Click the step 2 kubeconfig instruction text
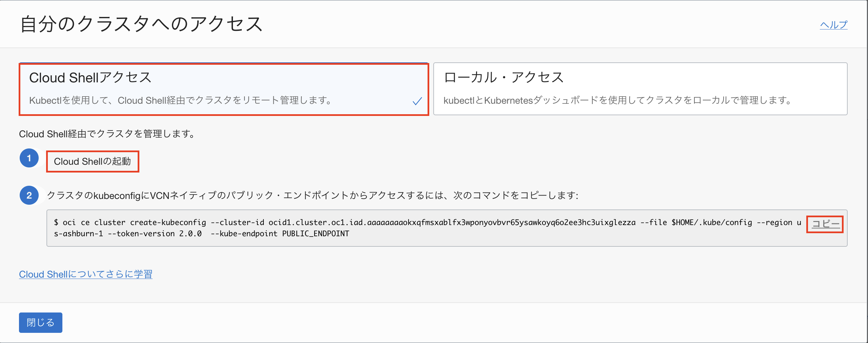Image resolution: width=868 pixels, height=343 pixels. (312, 196)
